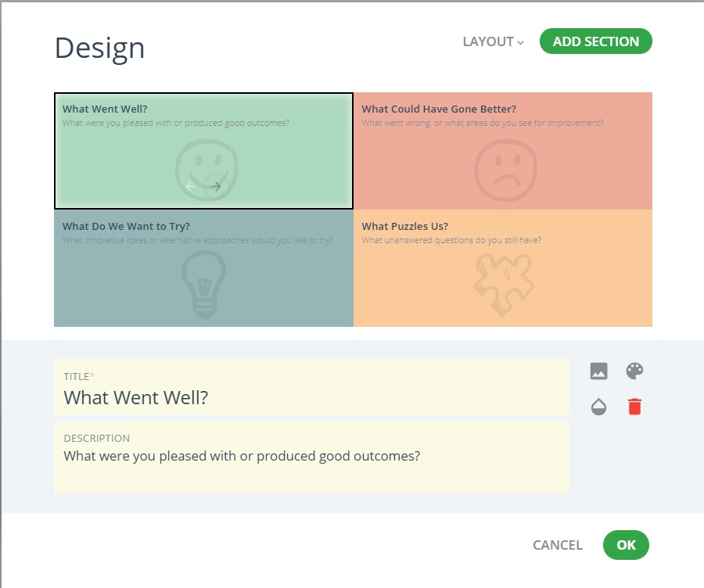Click the puzzle piece section image
704x588 pixels.
[503, 285]
